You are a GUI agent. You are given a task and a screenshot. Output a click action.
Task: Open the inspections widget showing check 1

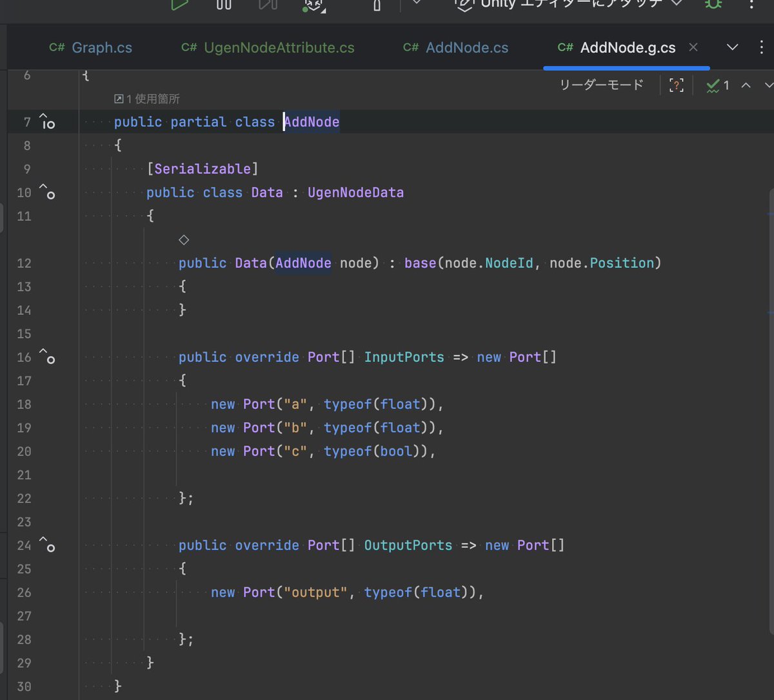click(717, 85)
